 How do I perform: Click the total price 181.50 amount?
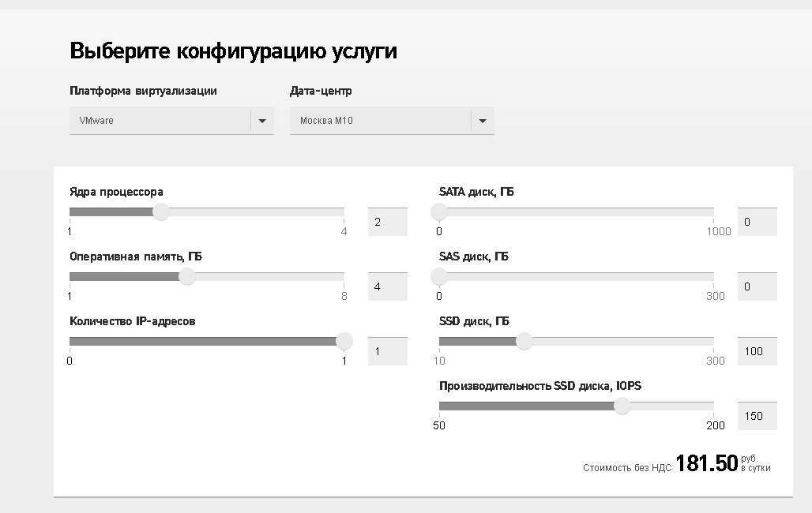tap(706, 463)
